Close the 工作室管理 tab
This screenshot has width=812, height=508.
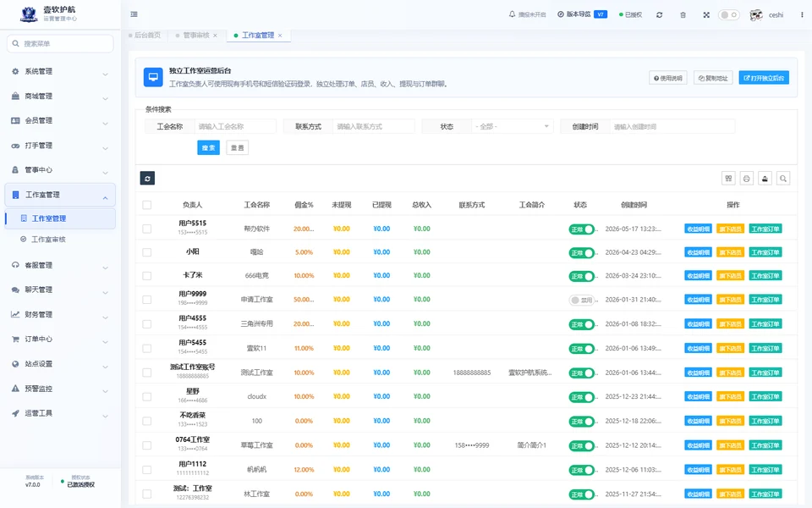tap(280, 36)
